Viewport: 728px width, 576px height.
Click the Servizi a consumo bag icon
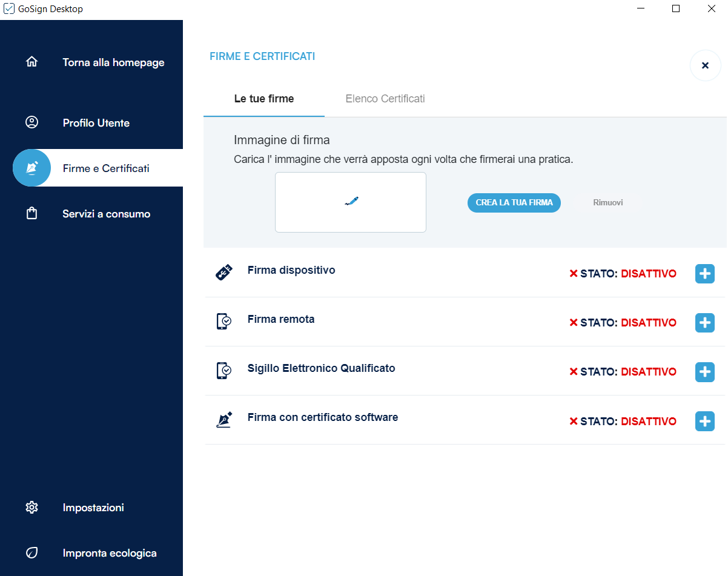31,213
